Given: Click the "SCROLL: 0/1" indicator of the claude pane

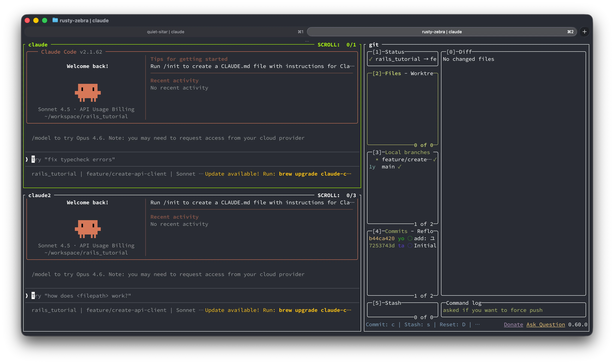Looking at the screenshot, I should pos(337,45).
